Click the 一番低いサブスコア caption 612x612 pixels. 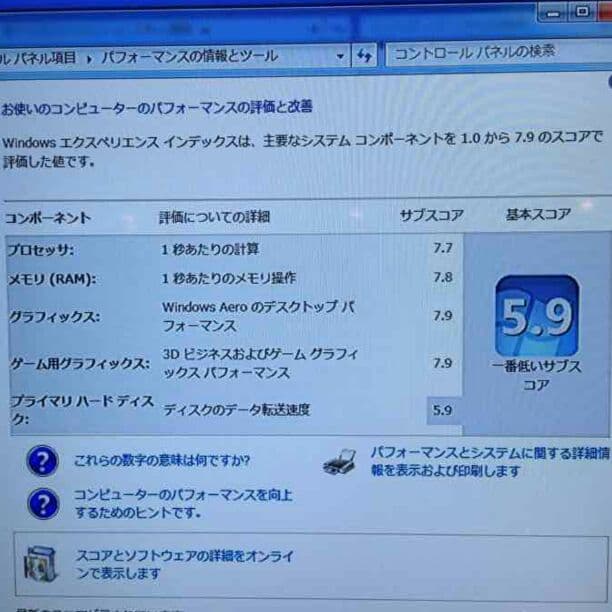click(536, 375)
